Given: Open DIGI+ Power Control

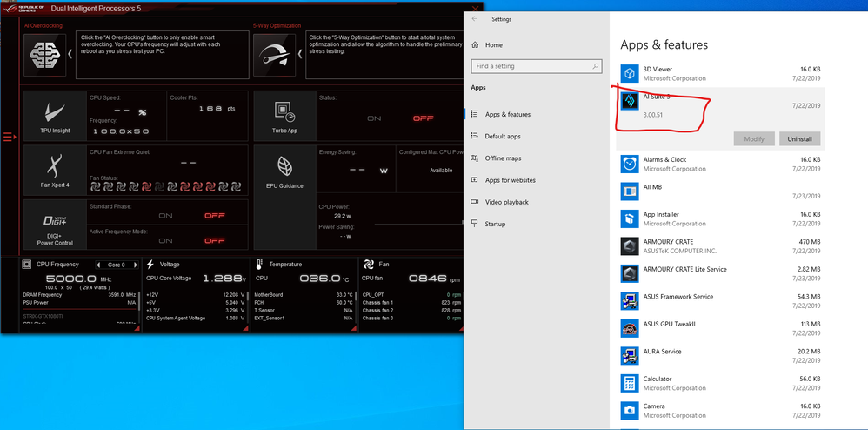Looking at the screenshot, I should [55, 224].
